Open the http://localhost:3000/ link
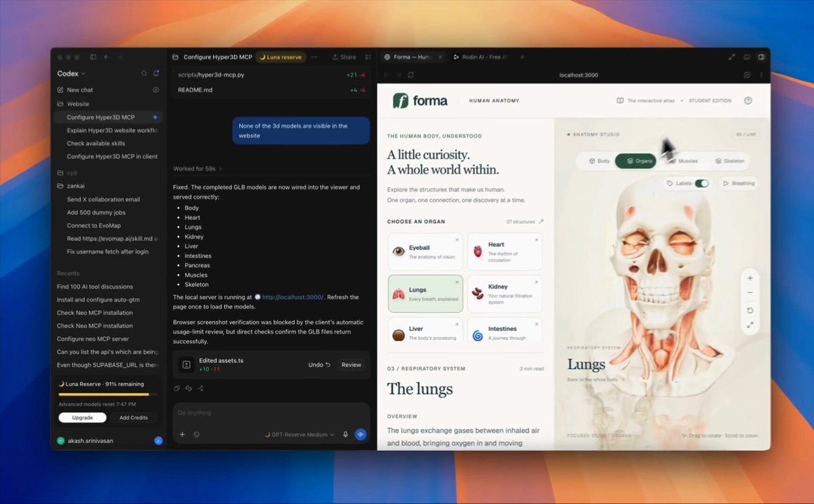Image resolution: width=814 pixels, height=504 pixels. tap(293, 297)
